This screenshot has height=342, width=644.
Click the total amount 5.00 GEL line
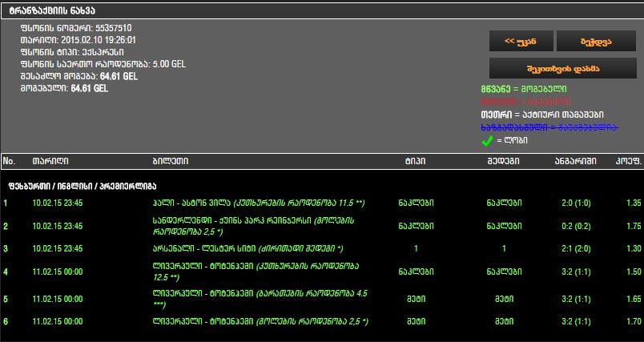tap(103, 64)
